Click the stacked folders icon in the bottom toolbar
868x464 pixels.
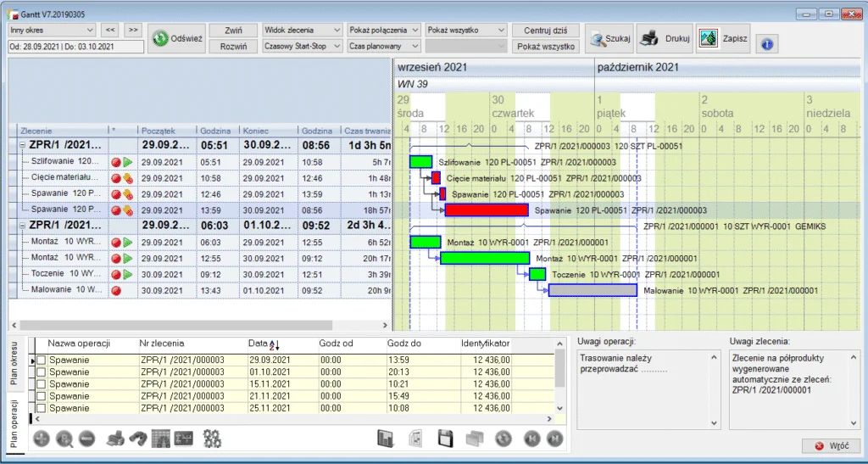(475, 439)
